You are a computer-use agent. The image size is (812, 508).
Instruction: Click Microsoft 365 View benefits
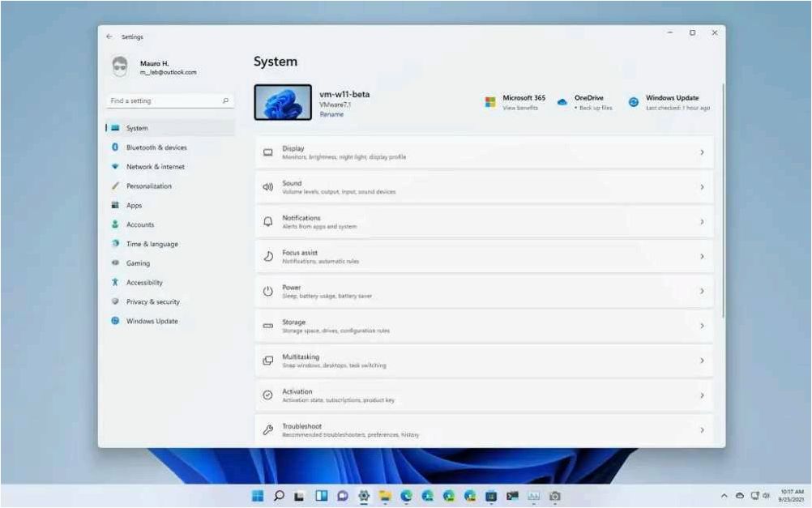click(x=520, y=109)
